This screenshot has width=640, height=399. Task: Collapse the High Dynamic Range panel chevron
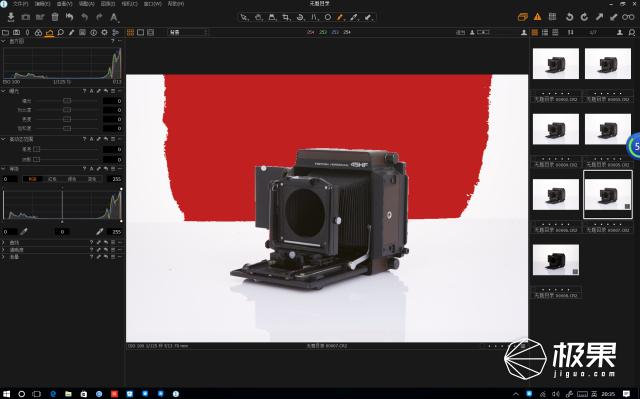[x=4, y=139]
